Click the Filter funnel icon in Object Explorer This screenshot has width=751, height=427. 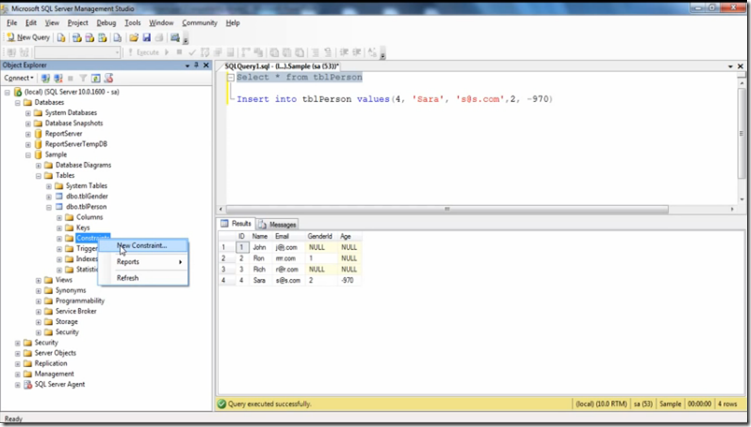(83, 78)
